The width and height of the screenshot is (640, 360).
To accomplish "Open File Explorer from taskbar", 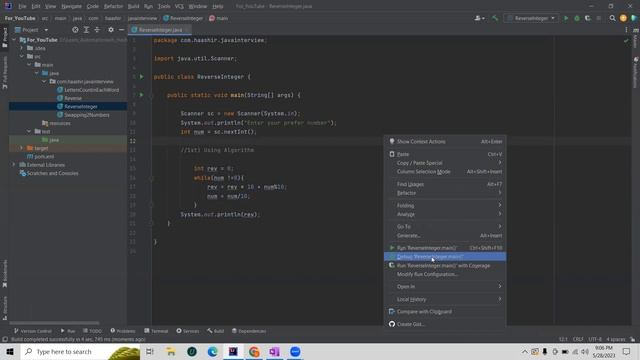I will (x=171, y=351).
